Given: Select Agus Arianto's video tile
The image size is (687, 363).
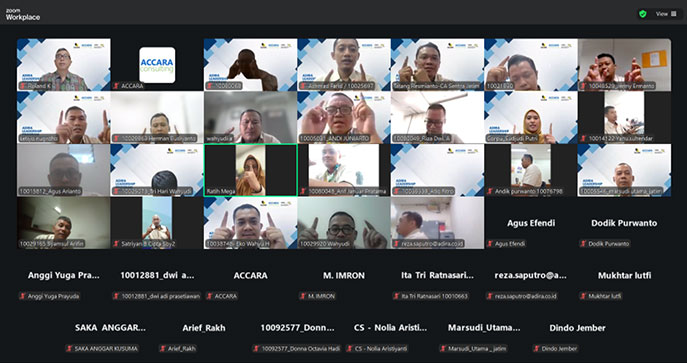Looking at the screenshot, I should (x=64, y=170).
